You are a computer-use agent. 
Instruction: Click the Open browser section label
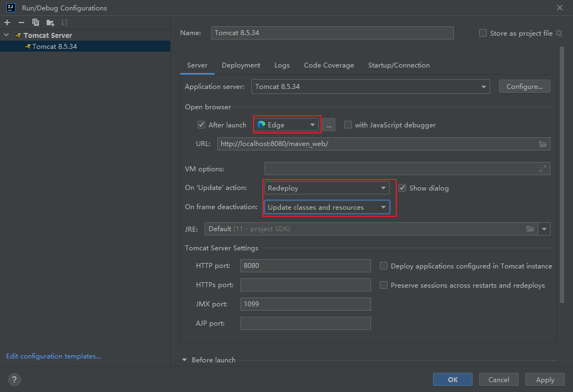(208, 107)
